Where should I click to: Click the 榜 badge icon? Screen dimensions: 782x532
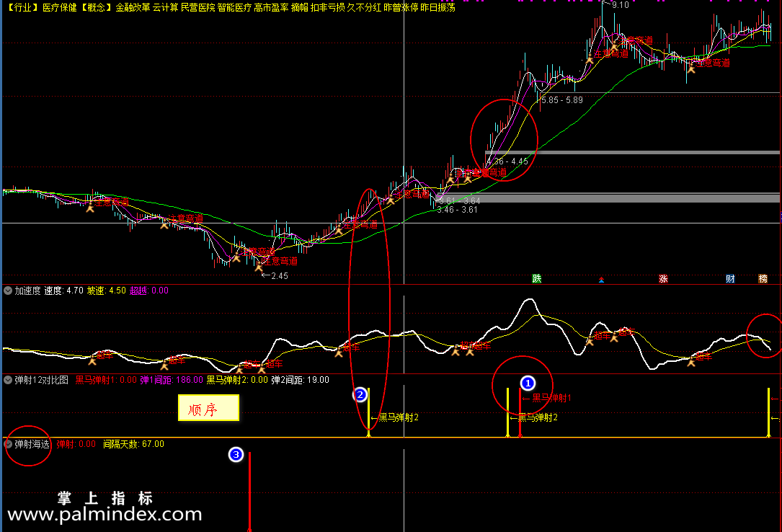point(763,279)
